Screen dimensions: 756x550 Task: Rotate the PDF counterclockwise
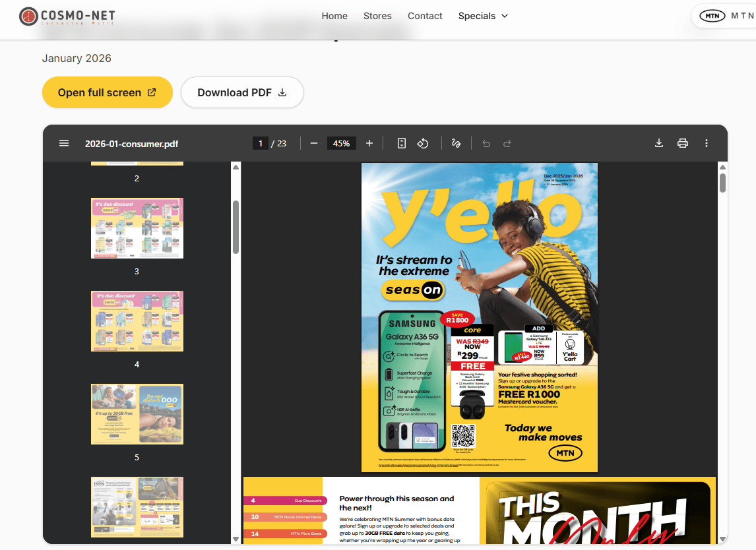click(424, 143)
